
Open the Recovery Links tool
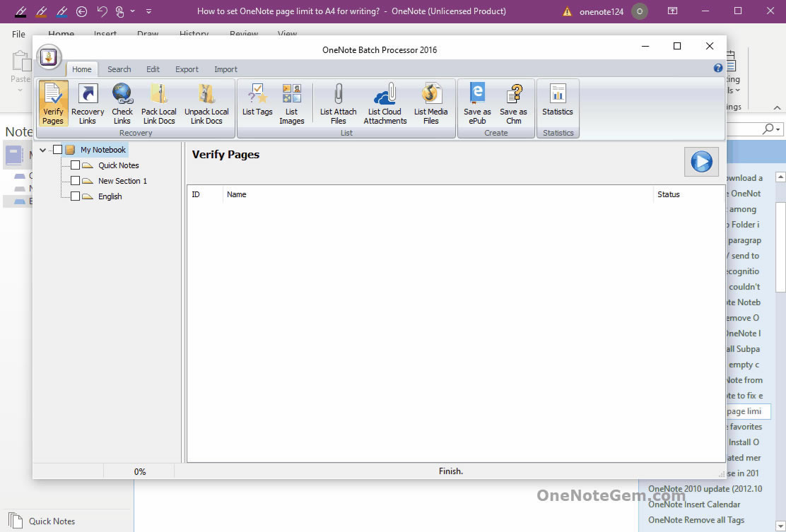coord(87,103)
